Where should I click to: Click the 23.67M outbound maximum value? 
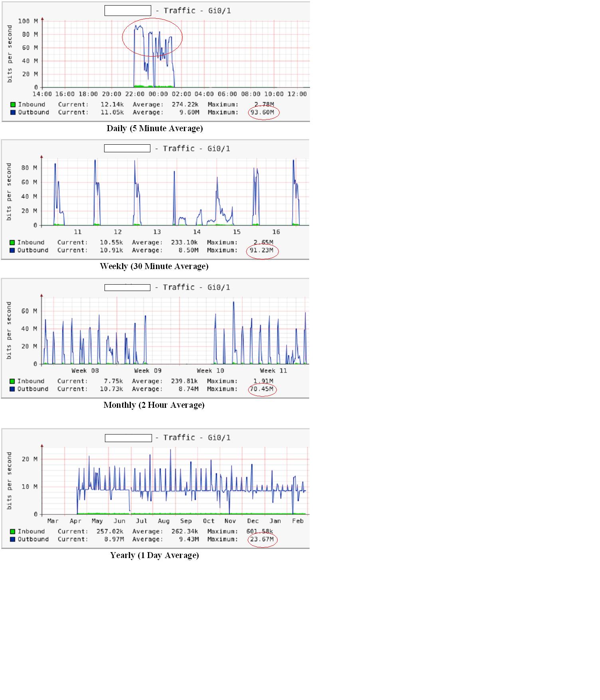pos(262,539)
